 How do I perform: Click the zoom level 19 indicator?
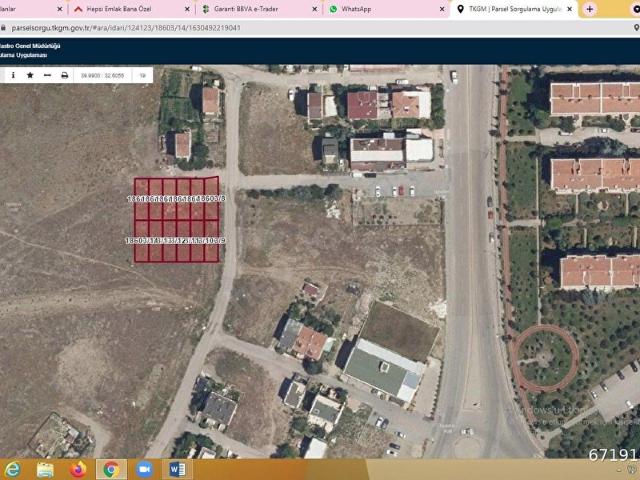tap(142, 75)
